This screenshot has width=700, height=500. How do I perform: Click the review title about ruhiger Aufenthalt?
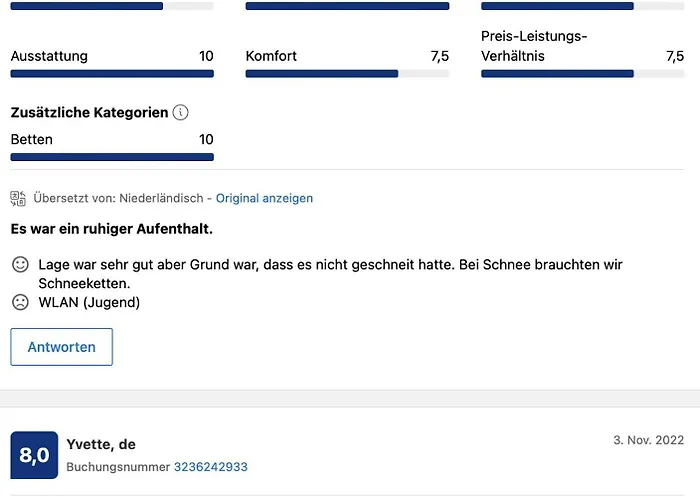pyautogui.click(x=111, y=229)
